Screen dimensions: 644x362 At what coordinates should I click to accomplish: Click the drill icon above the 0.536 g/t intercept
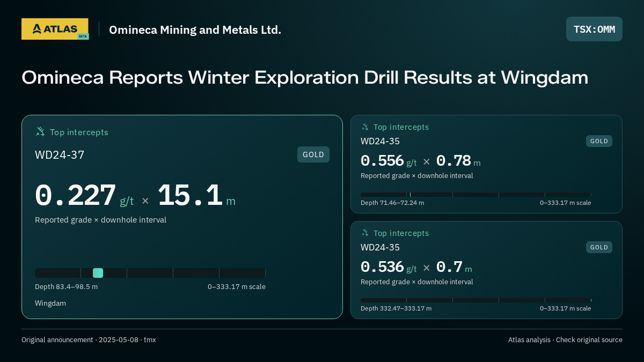[x=365, y=233]
